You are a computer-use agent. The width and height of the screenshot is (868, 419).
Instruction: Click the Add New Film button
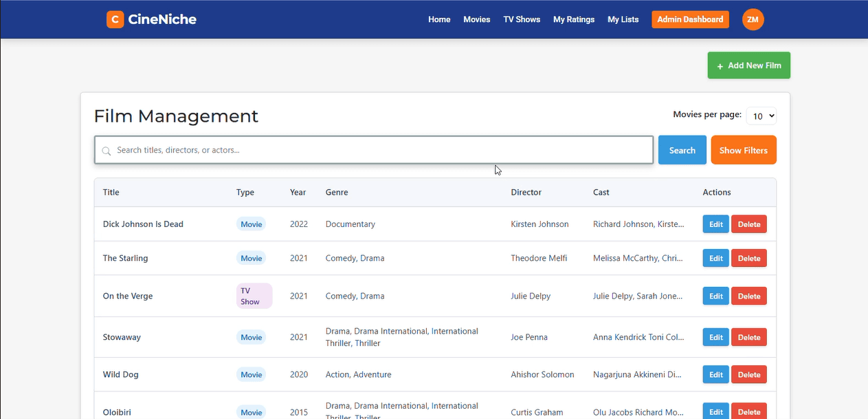tap(749, 65)
